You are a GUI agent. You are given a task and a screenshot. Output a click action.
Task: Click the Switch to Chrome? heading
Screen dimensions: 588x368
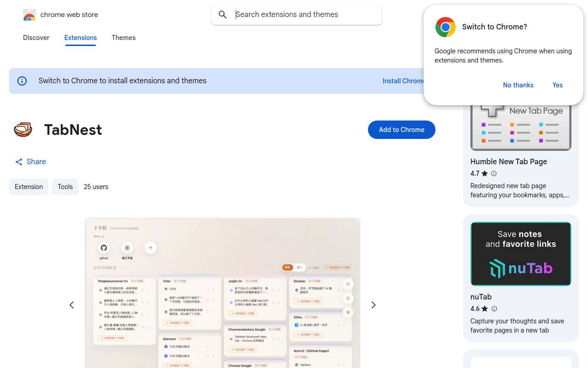point(494,27)
